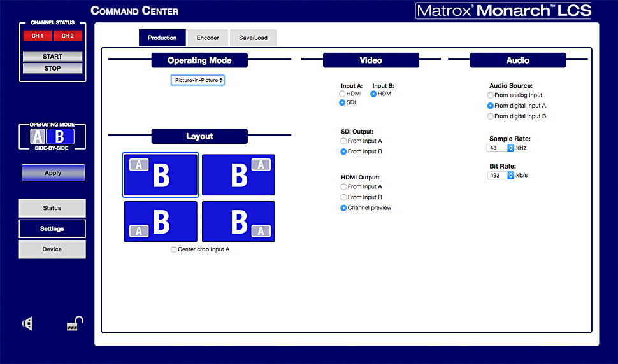Select SDI for Input A
618x364 pixels.
tap(342, 102)
